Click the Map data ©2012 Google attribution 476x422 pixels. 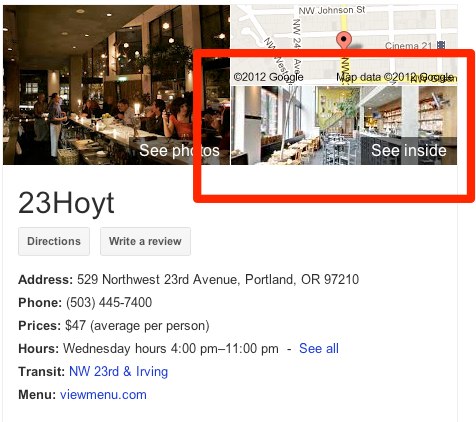[x=395, y=77]
